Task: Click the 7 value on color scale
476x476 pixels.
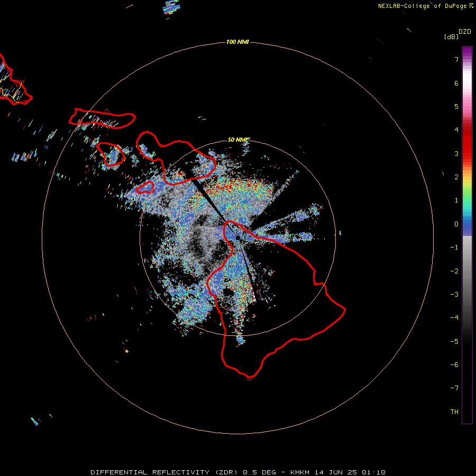Action: pyautogui.click(x=456, y=59)
